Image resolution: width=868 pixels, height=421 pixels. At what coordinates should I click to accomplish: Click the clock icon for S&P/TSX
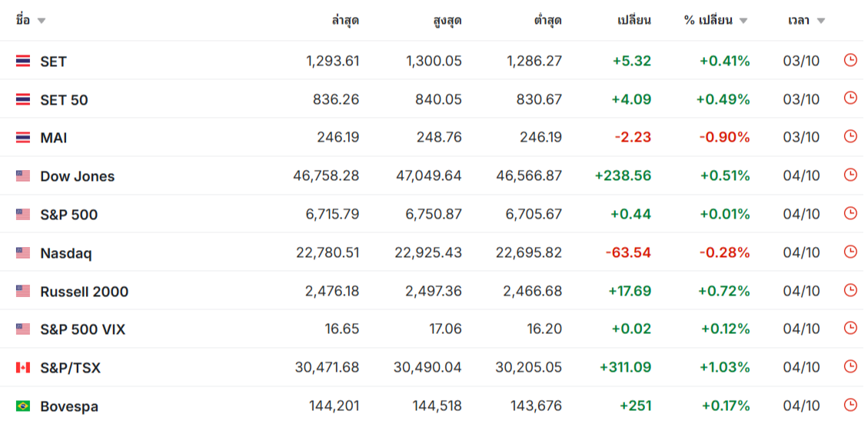point(850,366)
